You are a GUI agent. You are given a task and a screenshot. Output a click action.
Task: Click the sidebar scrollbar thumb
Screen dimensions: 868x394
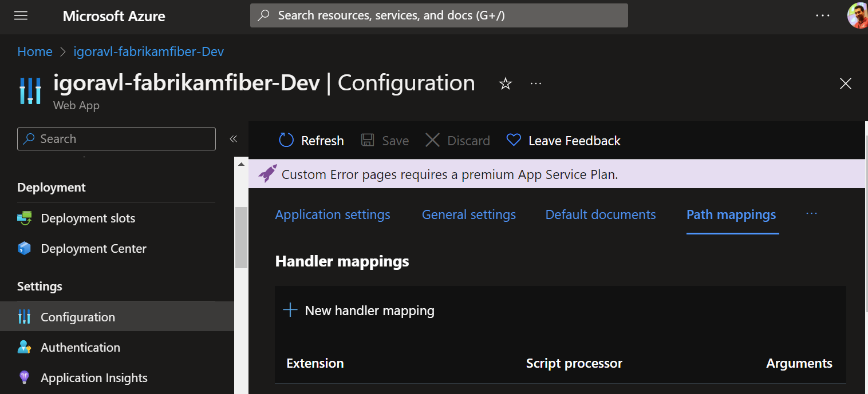pyautogui.click(x=241, y=237)
